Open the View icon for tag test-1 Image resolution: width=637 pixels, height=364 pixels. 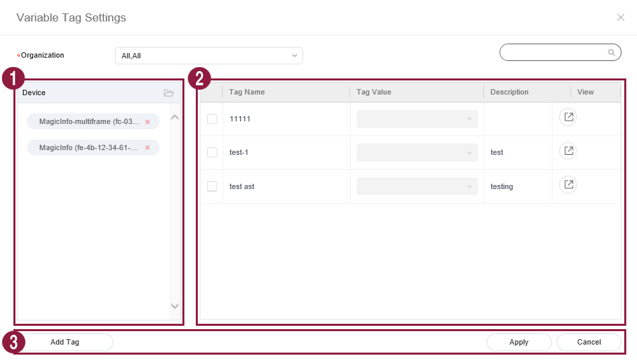(568, 151)
